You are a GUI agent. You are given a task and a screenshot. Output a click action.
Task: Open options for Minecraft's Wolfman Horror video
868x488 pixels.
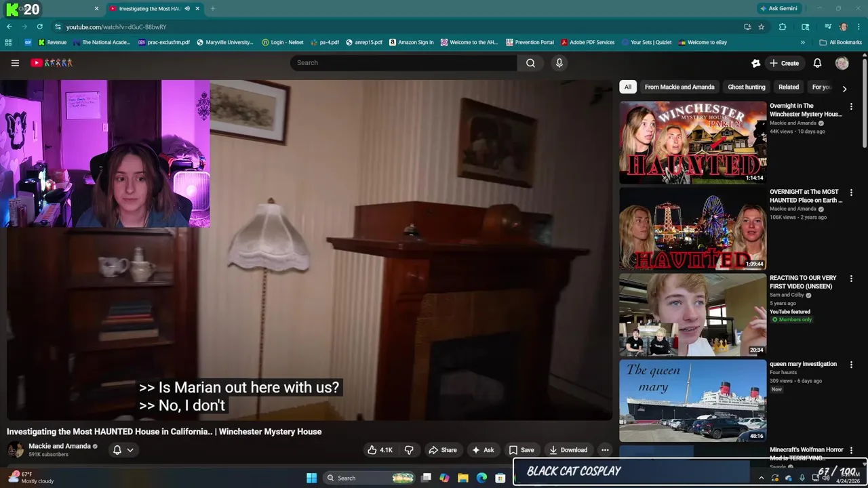click(851, 451)
